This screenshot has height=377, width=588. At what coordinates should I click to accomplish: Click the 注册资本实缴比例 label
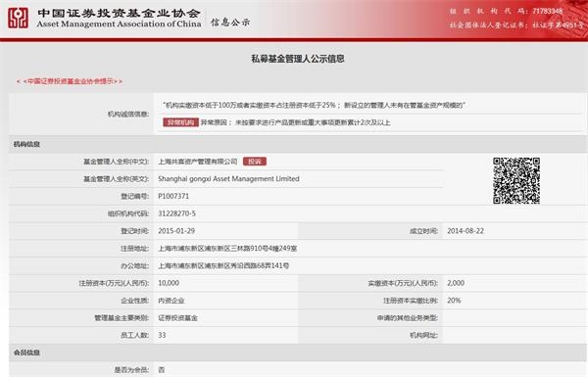coord(411,301)
